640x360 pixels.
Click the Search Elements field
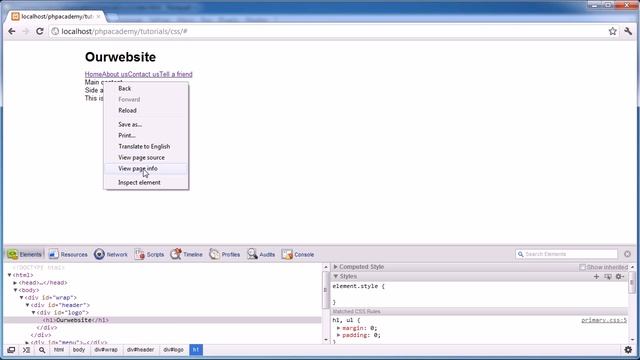[567, 254]
